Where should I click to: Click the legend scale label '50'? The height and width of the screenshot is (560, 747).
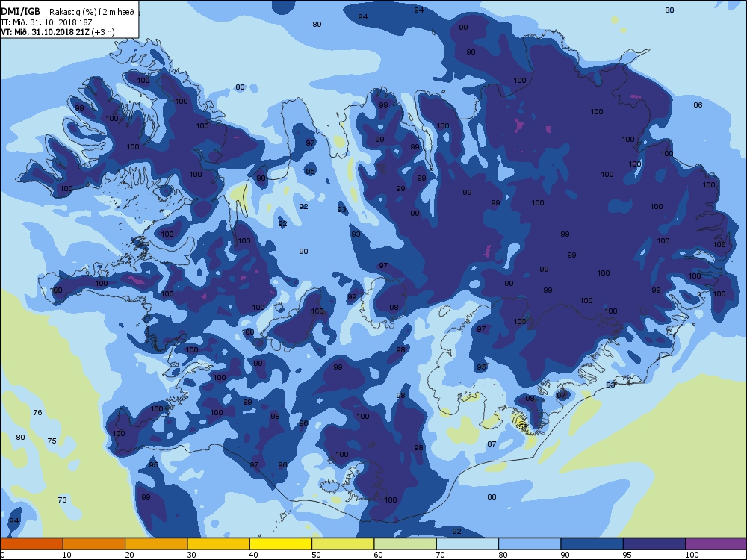[316, 555]
